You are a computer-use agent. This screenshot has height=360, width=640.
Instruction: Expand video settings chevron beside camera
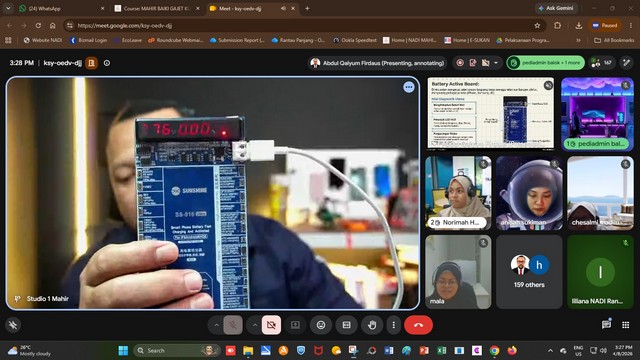(x=255, y=325)
